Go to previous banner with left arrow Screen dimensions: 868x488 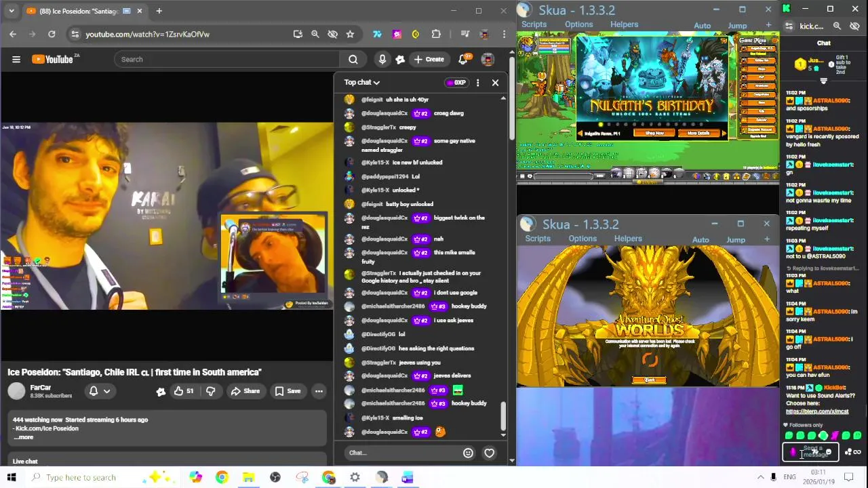580,134
